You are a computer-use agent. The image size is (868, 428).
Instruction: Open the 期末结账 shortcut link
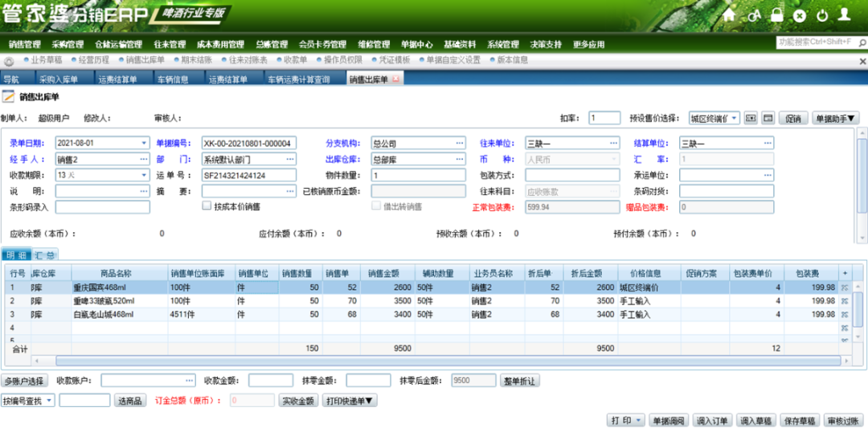197,60
